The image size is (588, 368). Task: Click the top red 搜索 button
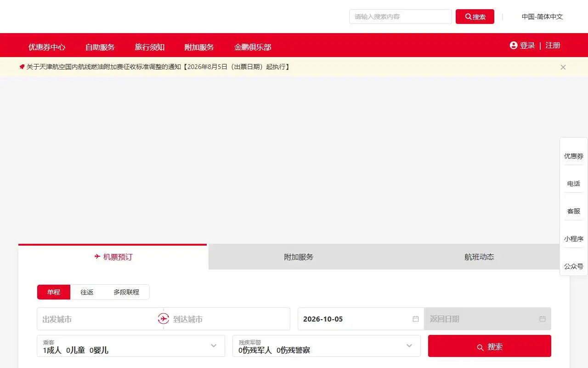point(475,17)
